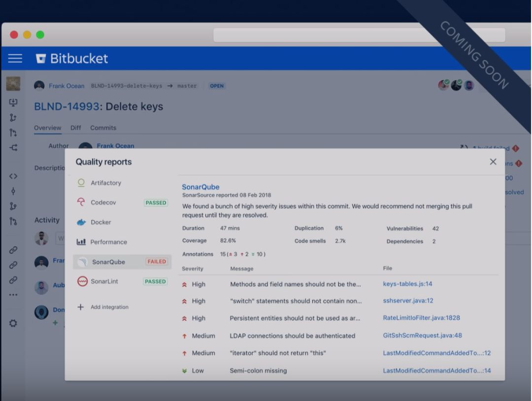Click the master target branch label
This screenshot has height=401, width=532.
click(x=187, y=86)
